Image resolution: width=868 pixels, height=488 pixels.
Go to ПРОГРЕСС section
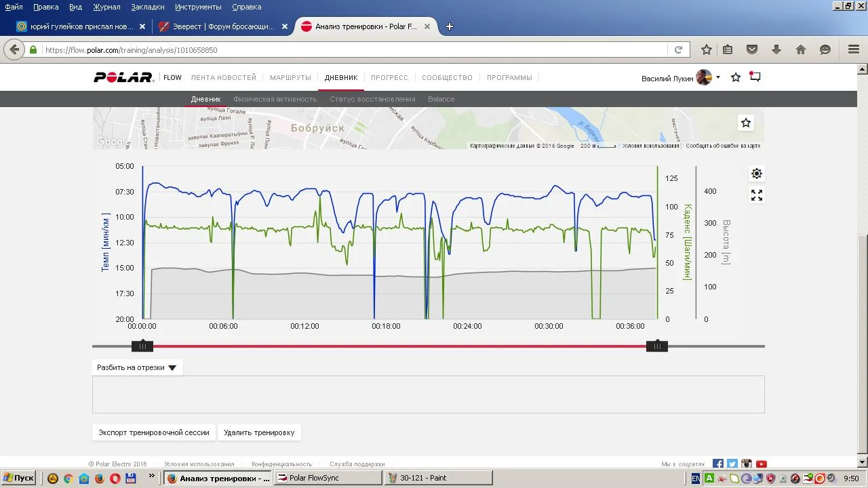coord(389,77)
